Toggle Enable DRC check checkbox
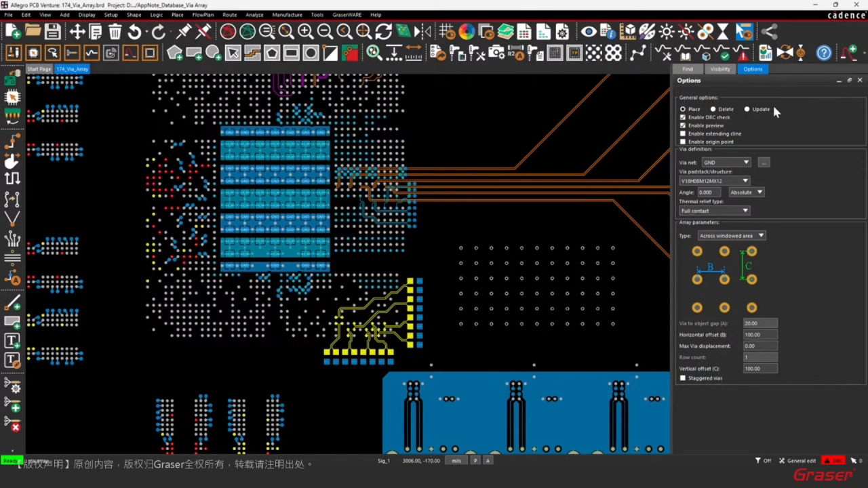 tap(683, 117)
